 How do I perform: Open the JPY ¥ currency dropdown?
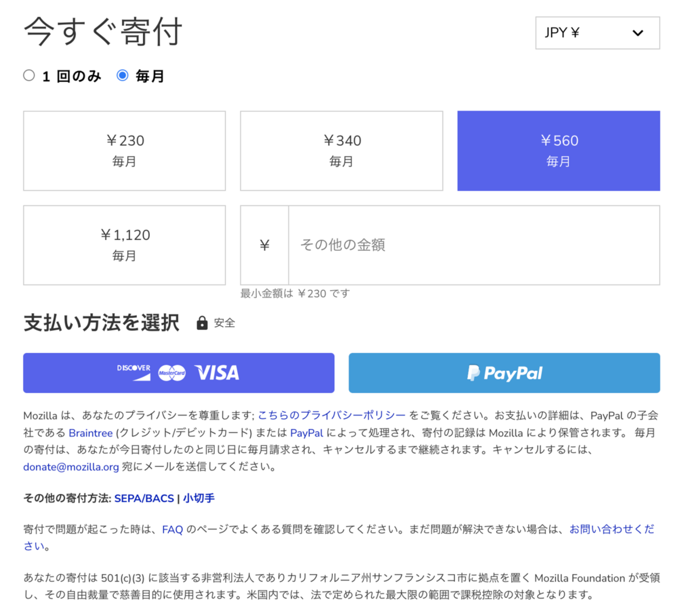(x=597, y=33)
